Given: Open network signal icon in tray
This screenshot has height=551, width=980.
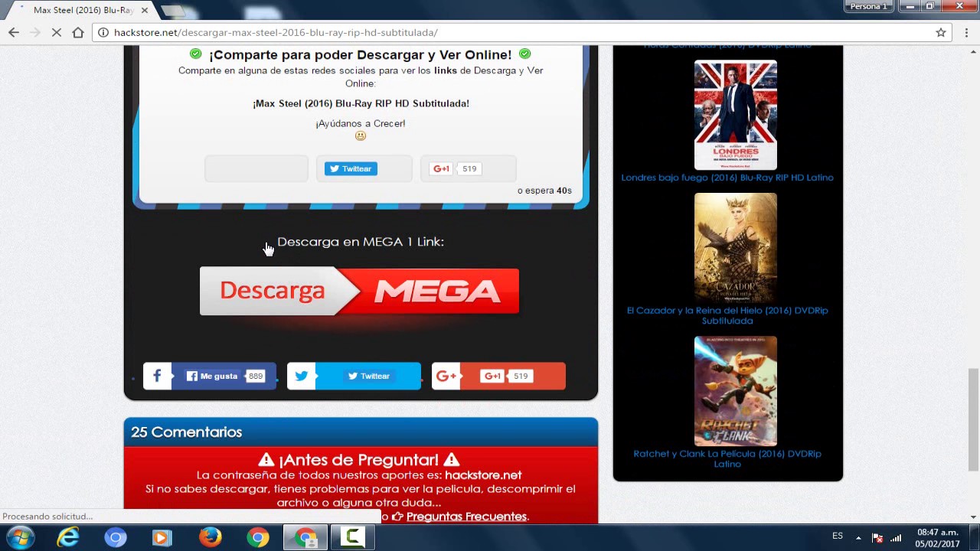Looking at the screenshot, I should (896, 537).
